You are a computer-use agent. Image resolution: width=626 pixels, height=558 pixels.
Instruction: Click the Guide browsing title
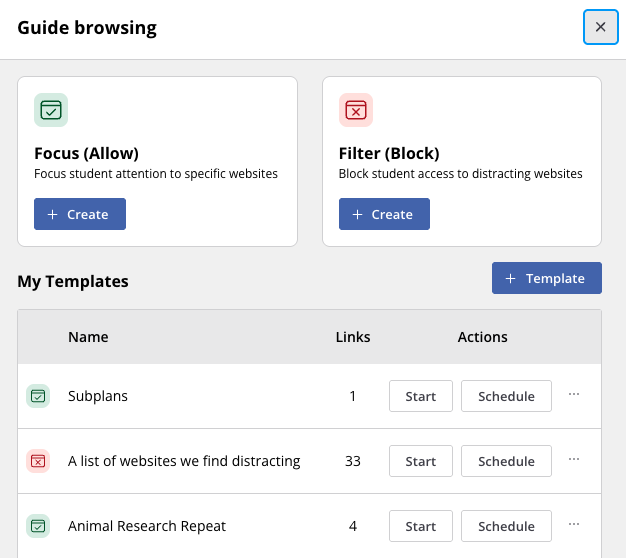(87, 28)
